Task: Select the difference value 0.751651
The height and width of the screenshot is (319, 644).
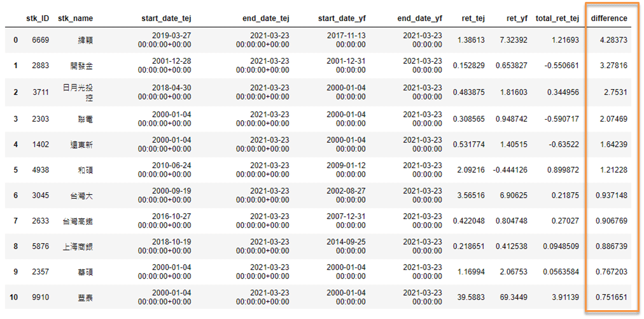Action: 611,297
